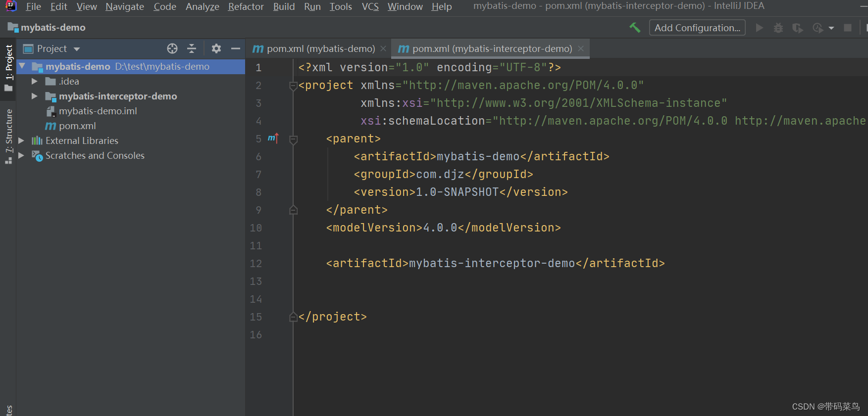Open the Window menu

pos(405,6)
